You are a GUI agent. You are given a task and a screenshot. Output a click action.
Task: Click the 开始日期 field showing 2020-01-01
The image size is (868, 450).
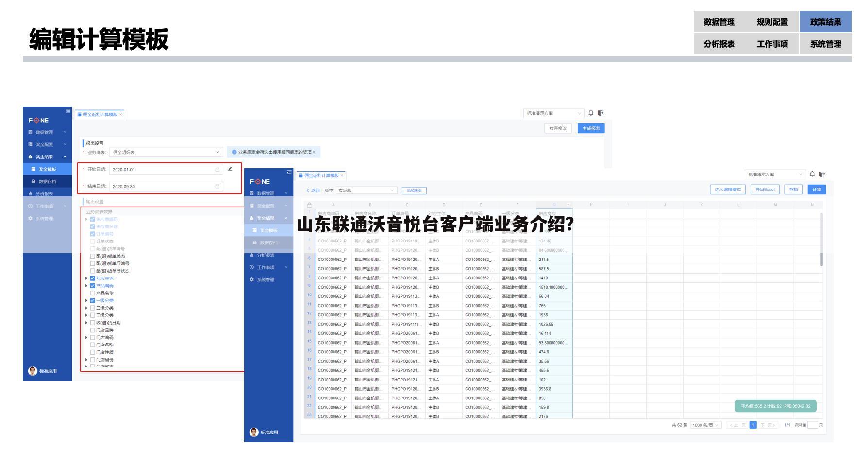click(x=166, y=170)
